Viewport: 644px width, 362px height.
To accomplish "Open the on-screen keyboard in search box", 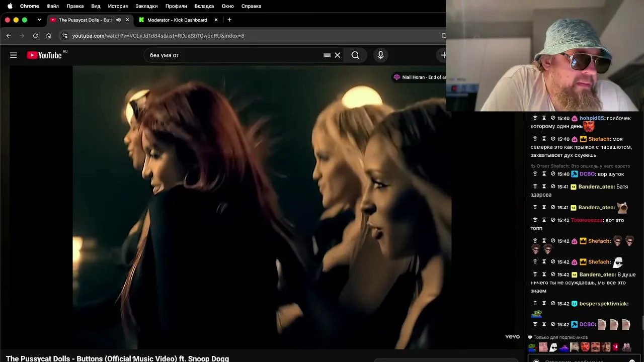I will (x=327, y=55).
